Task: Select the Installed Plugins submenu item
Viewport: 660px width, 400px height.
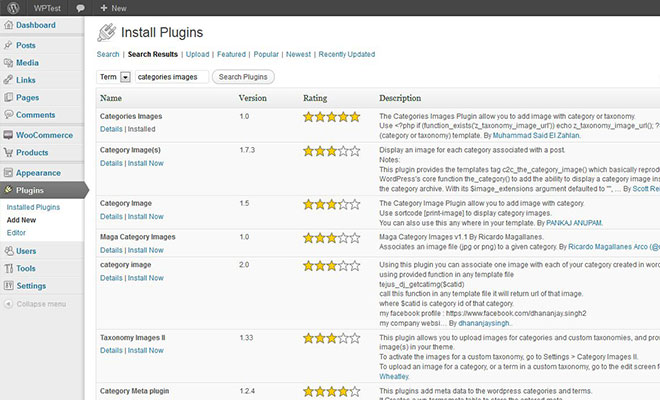Action: [x=34, y=207]
